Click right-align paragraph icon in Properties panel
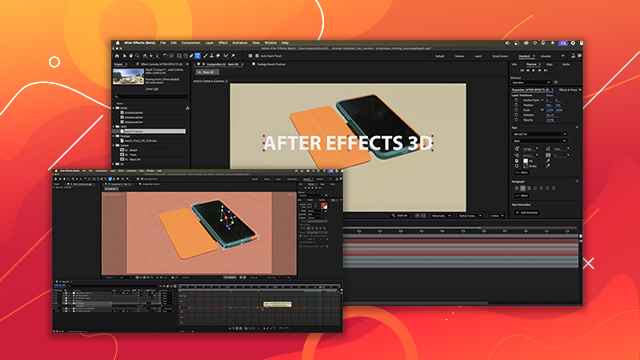Screen dimensions: 640x360 (x=529, y=188)
